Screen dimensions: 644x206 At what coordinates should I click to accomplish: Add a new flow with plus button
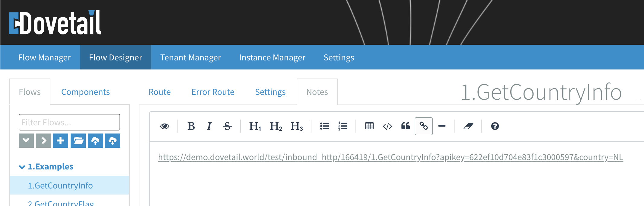(61, 140)
